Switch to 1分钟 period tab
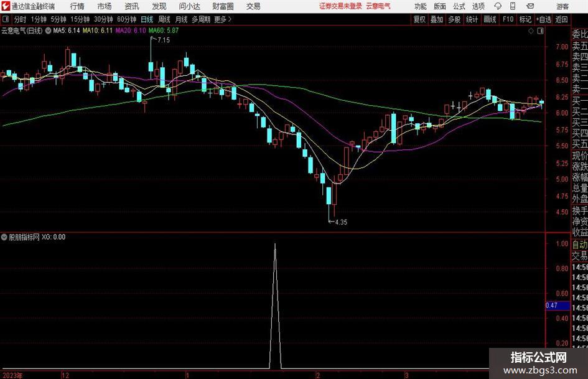 pyautogui.click(x=39, y=19)
